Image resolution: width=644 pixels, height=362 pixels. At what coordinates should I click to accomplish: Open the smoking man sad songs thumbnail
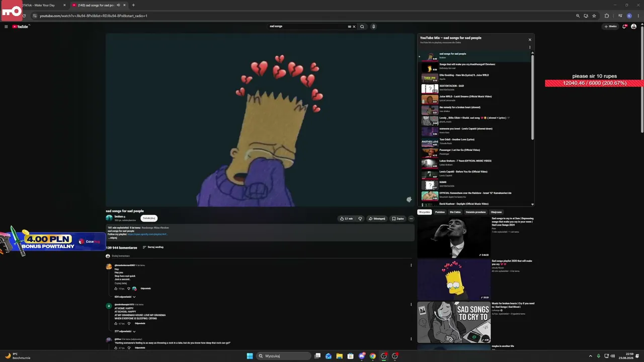(454, 237)
